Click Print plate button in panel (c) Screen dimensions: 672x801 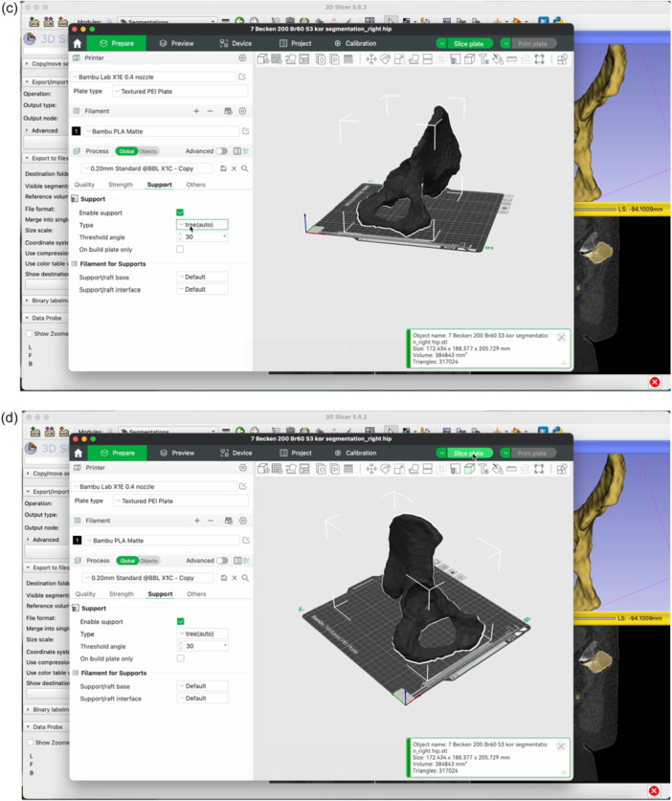click(x=532, y=44)
